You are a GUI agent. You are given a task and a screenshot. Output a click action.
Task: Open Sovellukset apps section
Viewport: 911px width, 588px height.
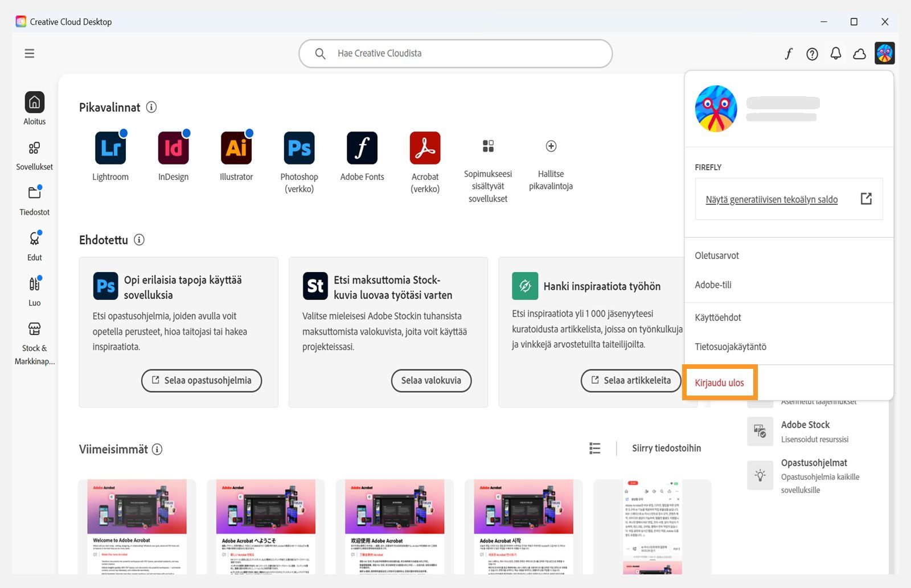pos(34,155)
